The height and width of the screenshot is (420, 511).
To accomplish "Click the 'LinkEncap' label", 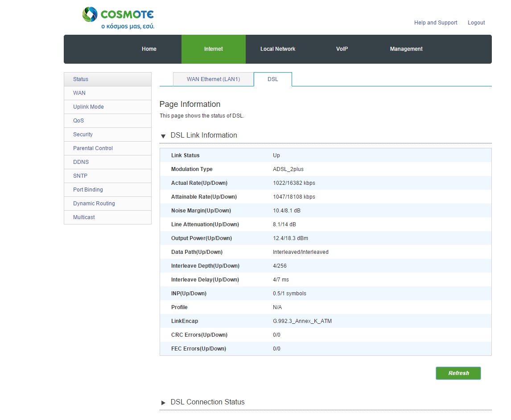I will (x=185, y=321).
